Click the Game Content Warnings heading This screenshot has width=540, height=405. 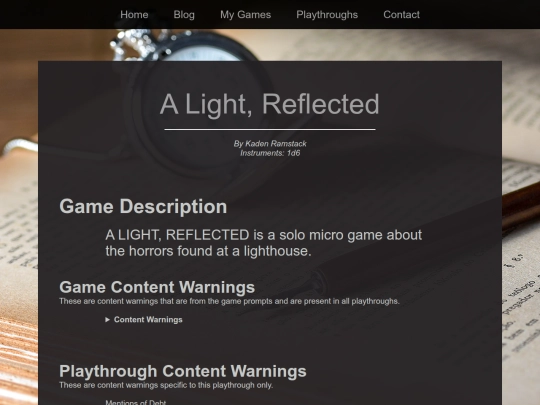pyautogui.click(x=157, y=287)
